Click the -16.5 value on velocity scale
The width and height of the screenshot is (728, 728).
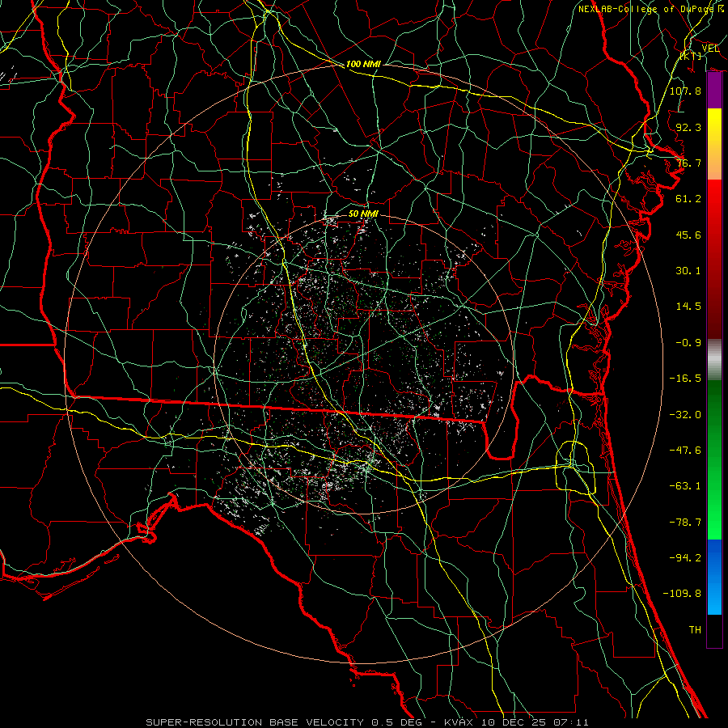click(x=685, y=379)
